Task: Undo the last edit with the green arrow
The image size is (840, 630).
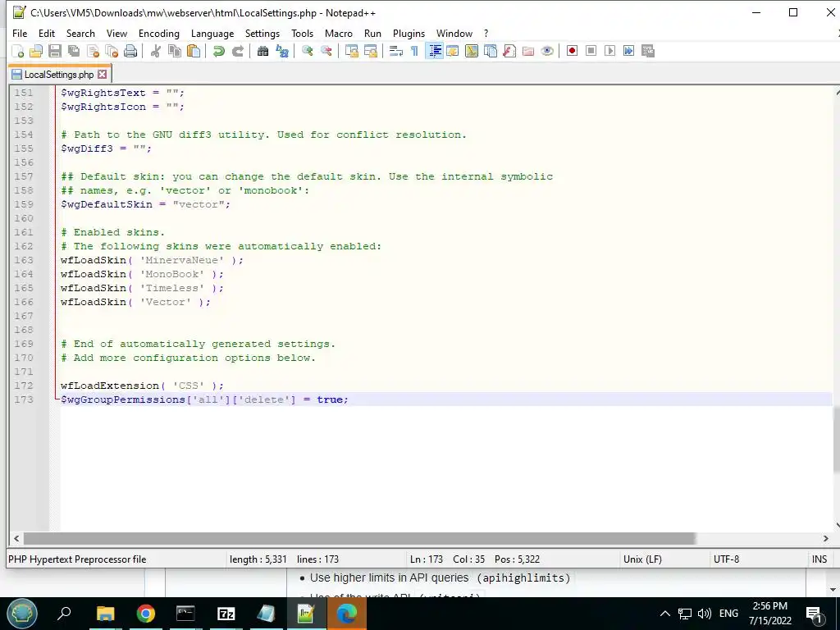Action: [x=218, y=51]
